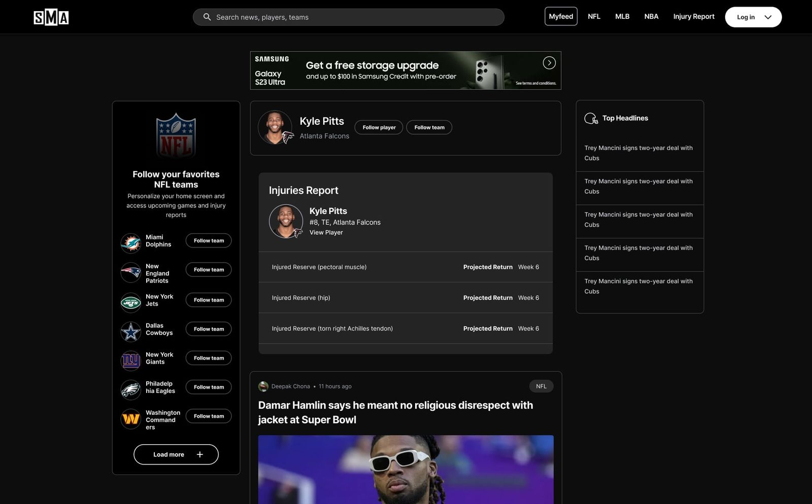The image size is (812, 504).
Task: Follow the New York Giants team
Action: pos(209,357)
